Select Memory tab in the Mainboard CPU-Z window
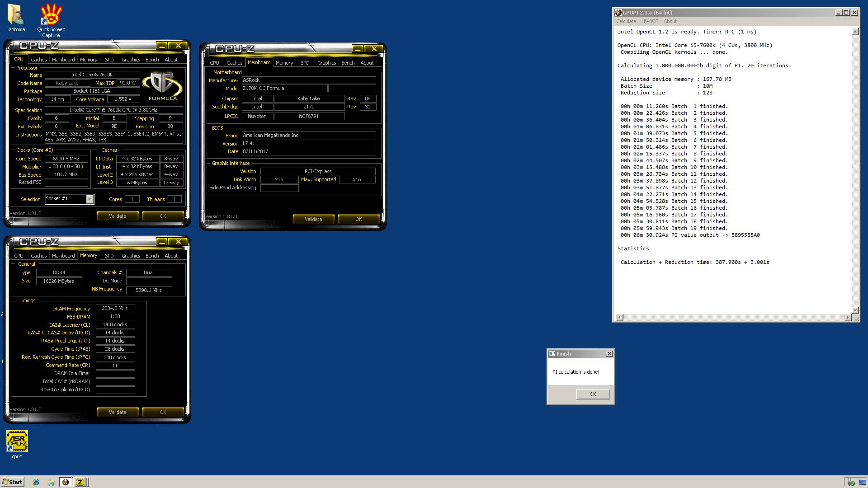The width and height of the screenshot is (868, 488). pyautogui.click(x=284, y=63)
